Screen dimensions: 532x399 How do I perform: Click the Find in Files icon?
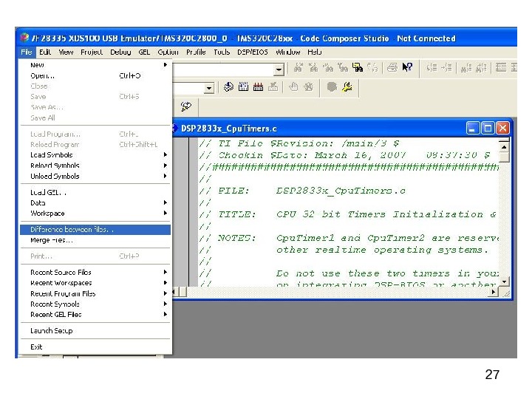point(358,67)
